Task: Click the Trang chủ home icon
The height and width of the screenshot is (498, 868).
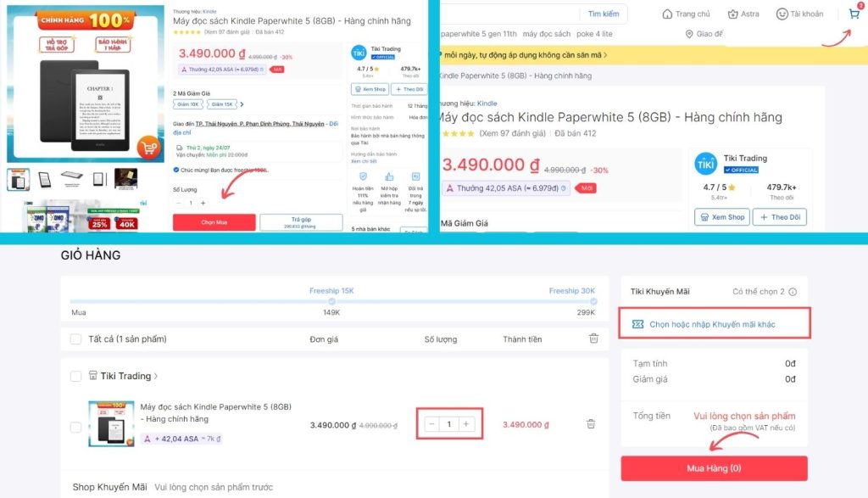Action: pos(667,14)
